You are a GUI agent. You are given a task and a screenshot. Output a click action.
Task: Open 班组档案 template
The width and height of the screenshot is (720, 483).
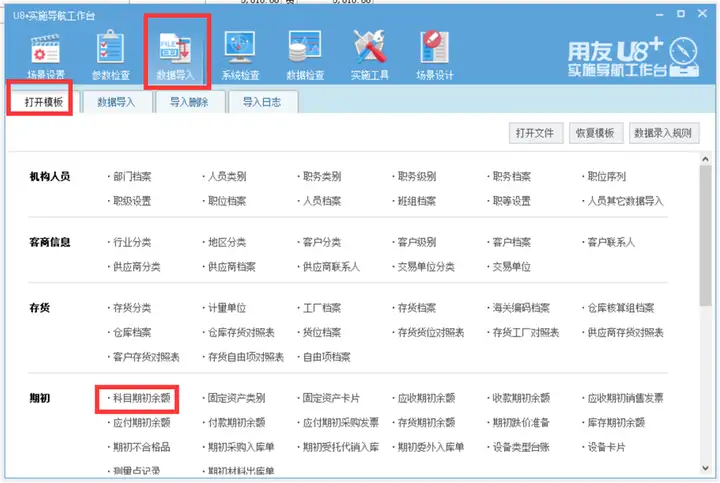tap(417, 201)
